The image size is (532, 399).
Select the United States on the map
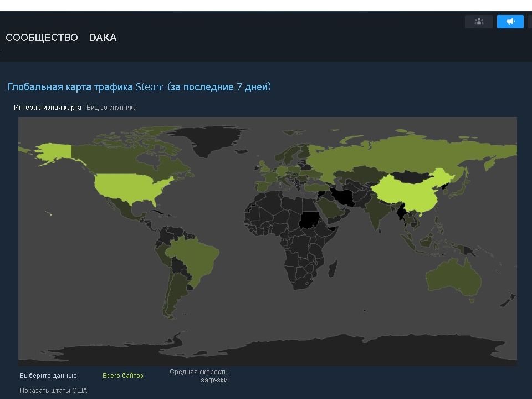(x=127, y=187)
